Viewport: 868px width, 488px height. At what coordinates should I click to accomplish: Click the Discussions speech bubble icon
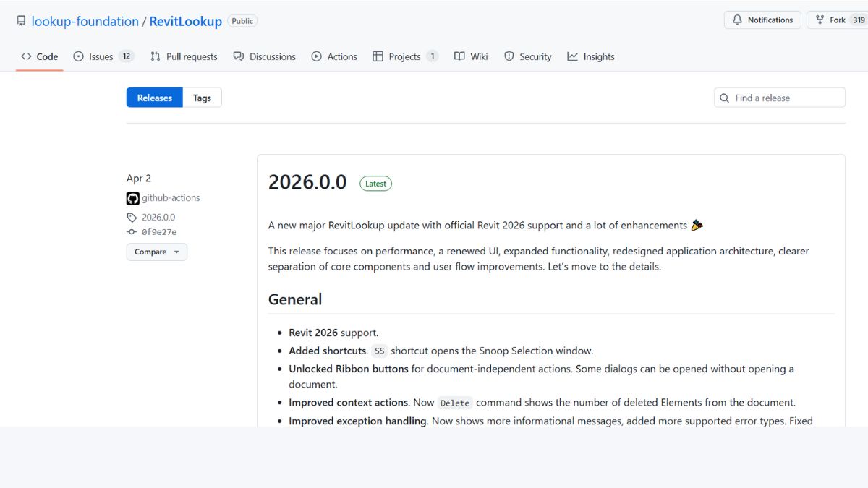[239, 56]
